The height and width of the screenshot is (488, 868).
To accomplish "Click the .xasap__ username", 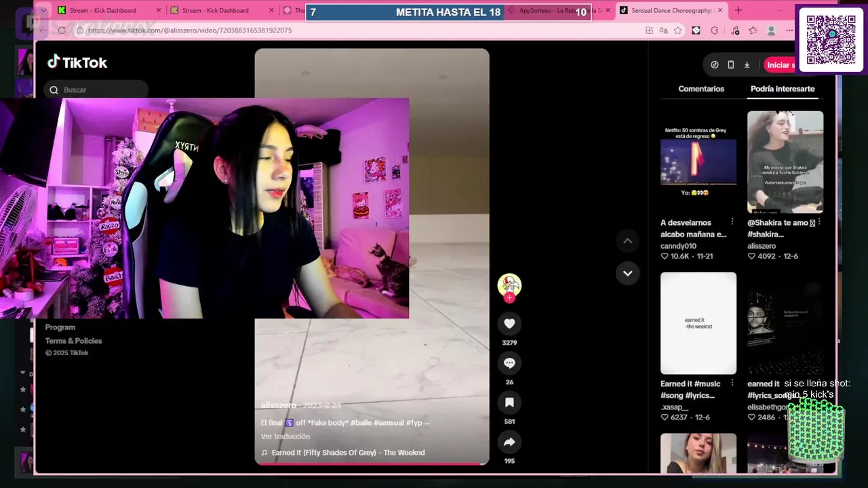I will coord(674,407).
